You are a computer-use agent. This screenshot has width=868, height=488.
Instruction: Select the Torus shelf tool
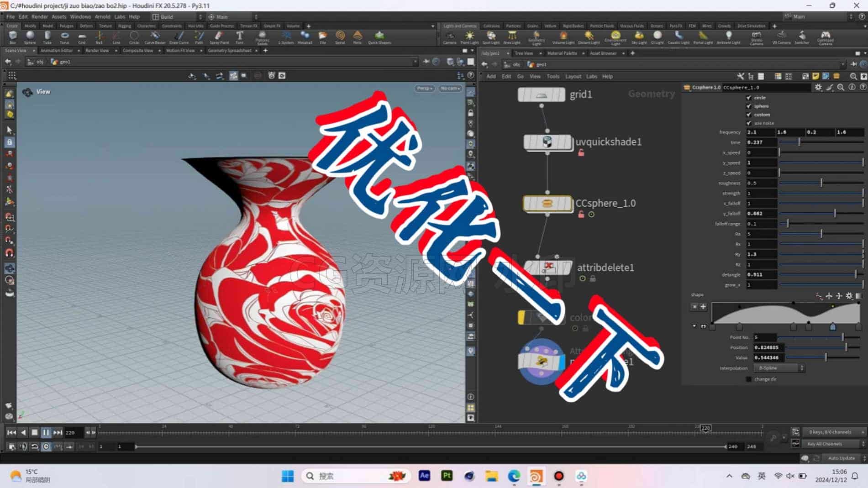pos(64,37)
